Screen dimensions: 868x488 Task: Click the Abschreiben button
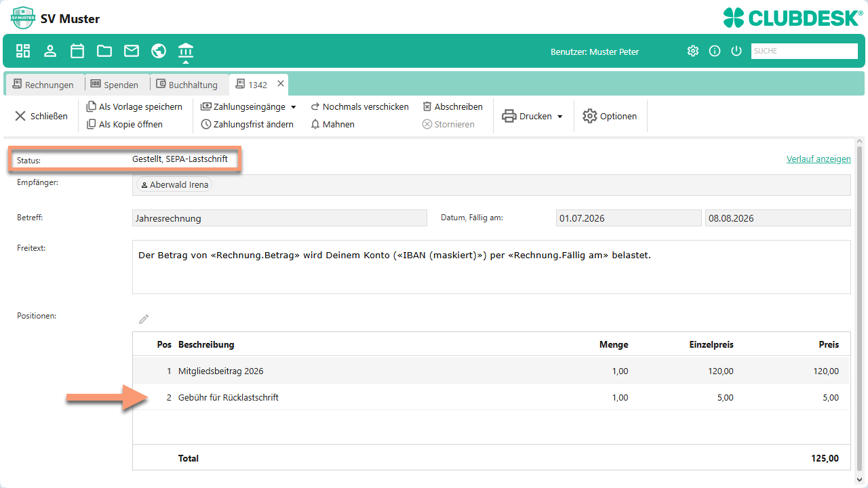coord(453,106)
